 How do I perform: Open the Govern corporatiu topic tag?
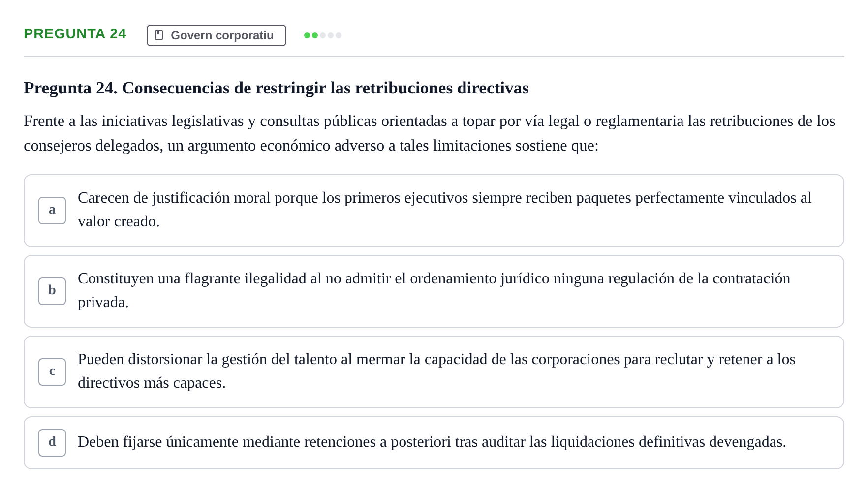[x=217, y=35]
